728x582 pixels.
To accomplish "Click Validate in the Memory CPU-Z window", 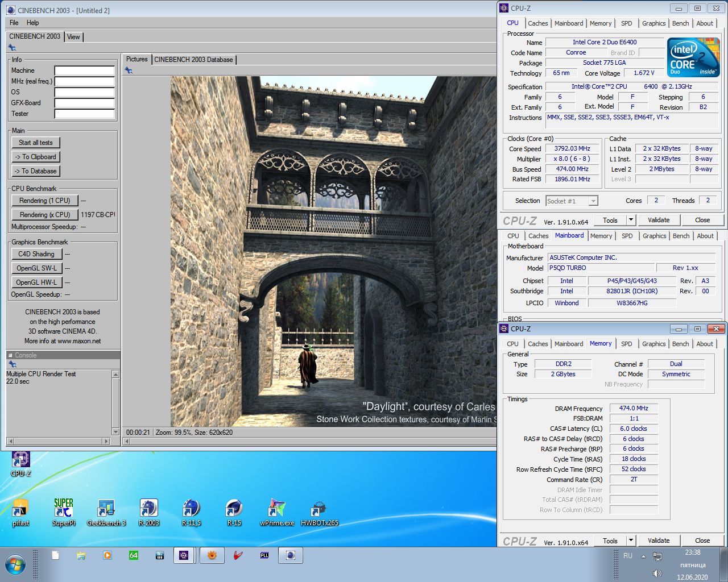I will tap(659, 541).
